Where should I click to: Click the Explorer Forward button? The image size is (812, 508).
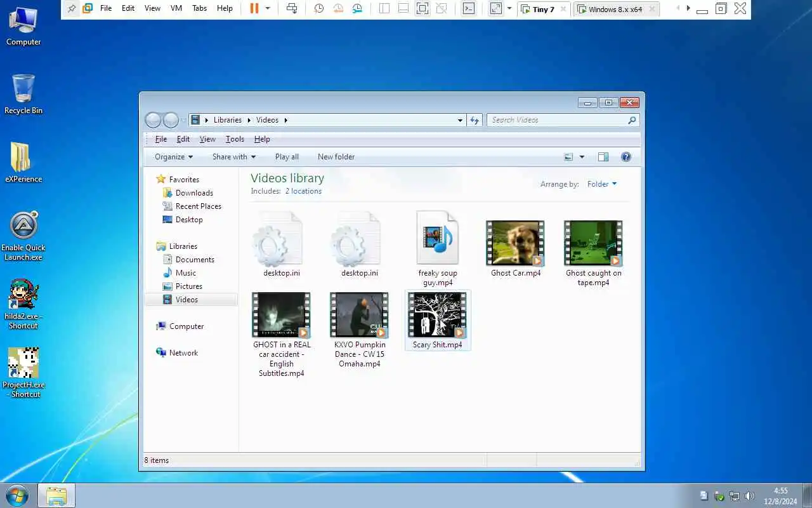point(171,120)
